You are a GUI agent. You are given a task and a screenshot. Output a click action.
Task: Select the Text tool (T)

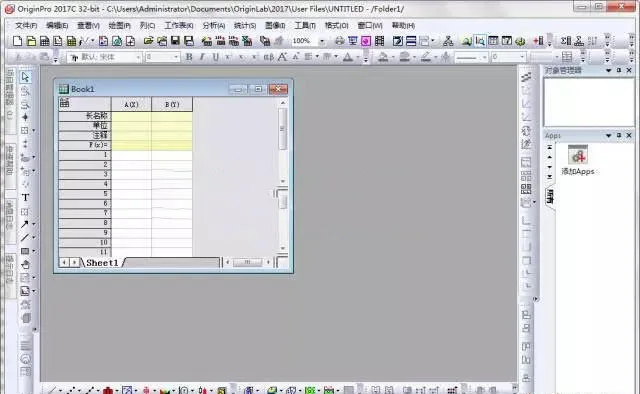tap(25, 198)
